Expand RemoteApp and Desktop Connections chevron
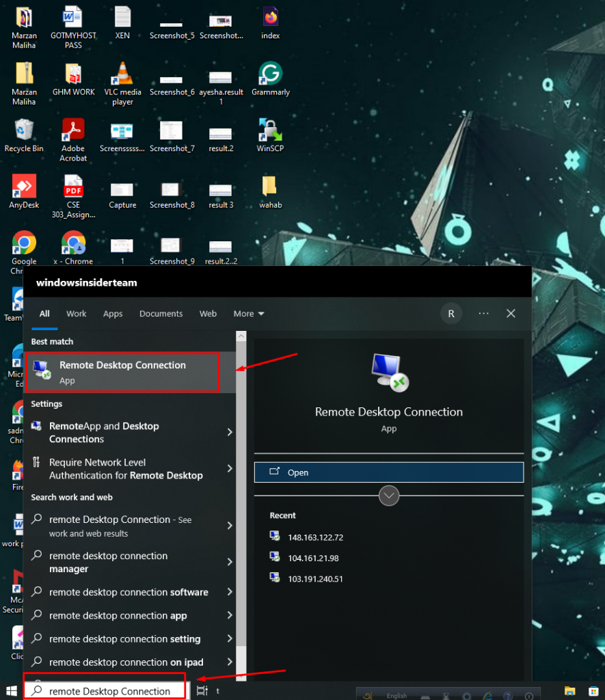Screen dimensions: 605x700 coord(230,432)
